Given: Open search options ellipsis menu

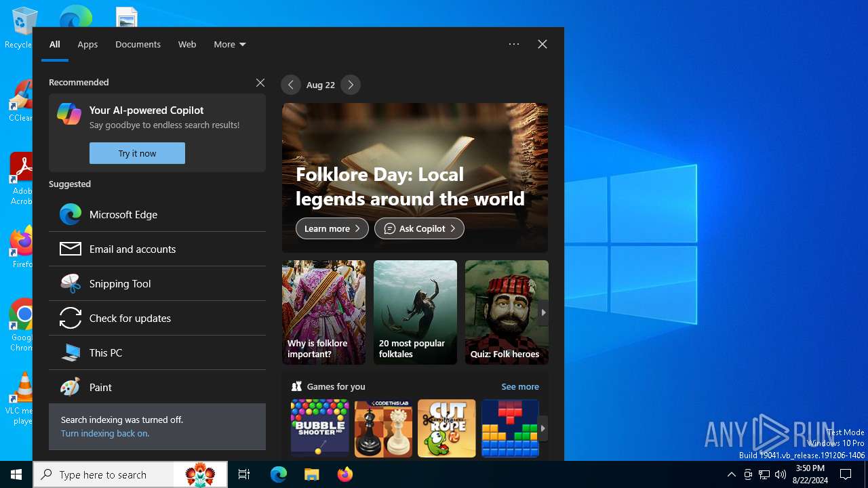Looking at the screenshot, I should pyautogui.click(x=514, y=44).
